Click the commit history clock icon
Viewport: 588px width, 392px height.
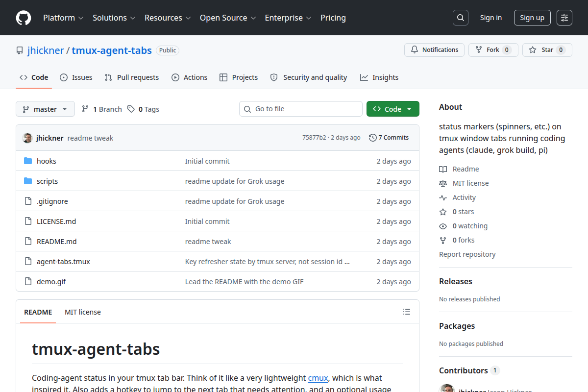373,138
